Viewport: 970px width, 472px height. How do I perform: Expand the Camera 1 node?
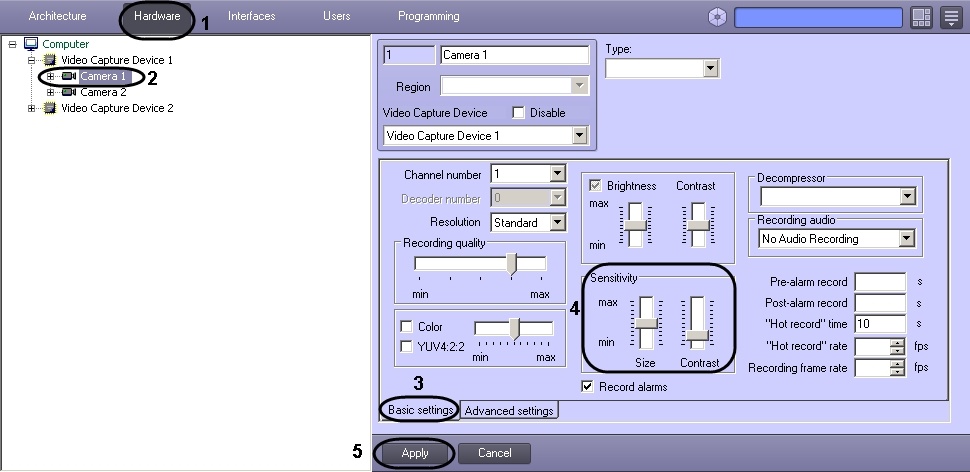(51, 76)
